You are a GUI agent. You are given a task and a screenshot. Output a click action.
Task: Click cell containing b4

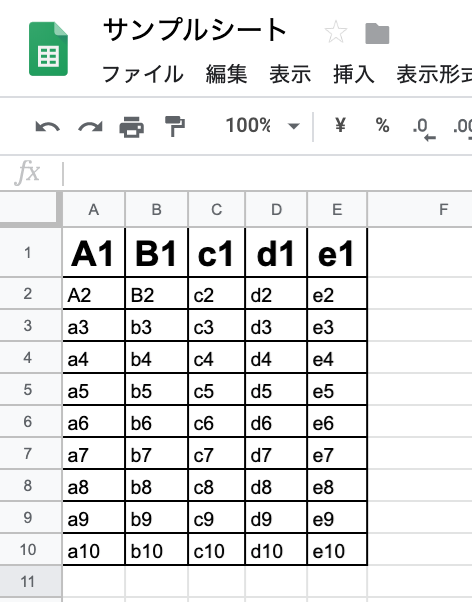pyautogui.click(x=157, y=357)
